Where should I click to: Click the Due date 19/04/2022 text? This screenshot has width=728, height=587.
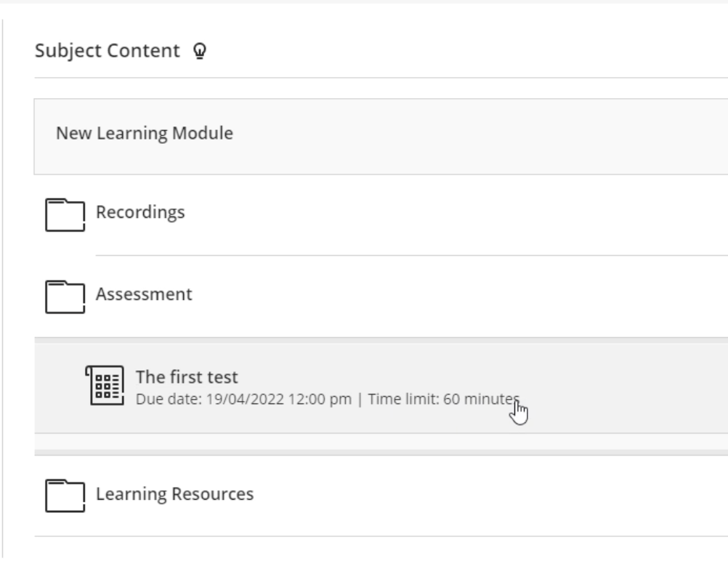click(243, 400)
